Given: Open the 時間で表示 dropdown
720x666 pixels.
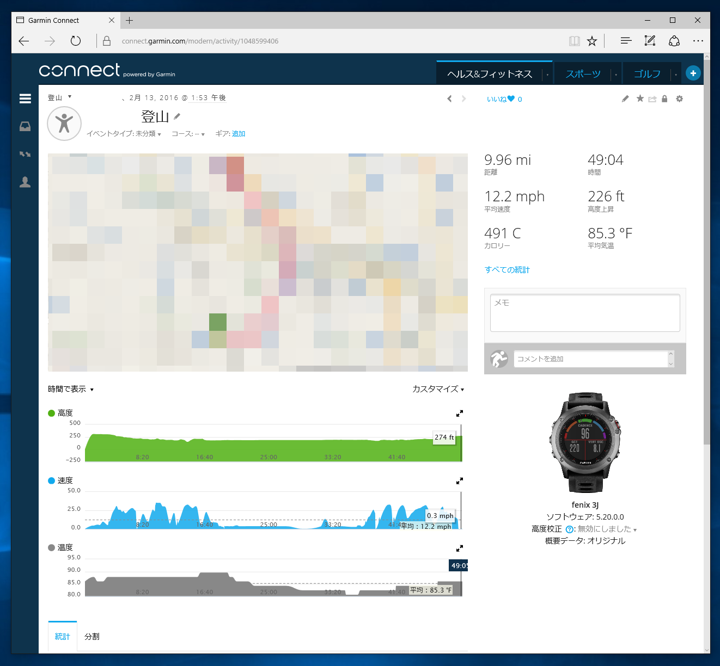Looking at the screenshot, I should (x=71, y=389).
